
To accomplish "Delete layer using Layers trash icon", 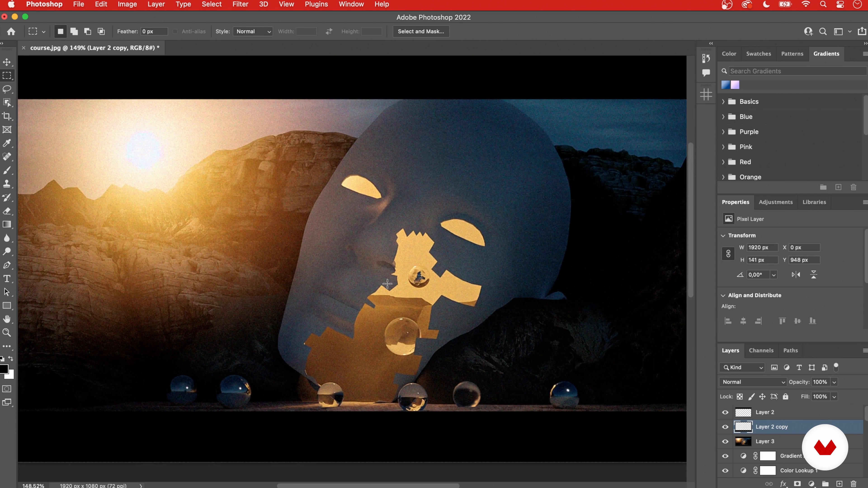I will pyautogui.click(x=854, y=484).
